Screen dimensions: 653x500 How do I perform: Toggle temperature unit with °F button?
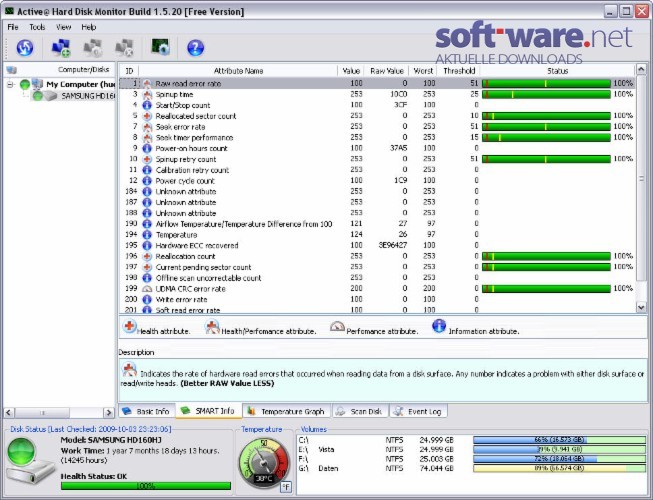click(286, 487)
